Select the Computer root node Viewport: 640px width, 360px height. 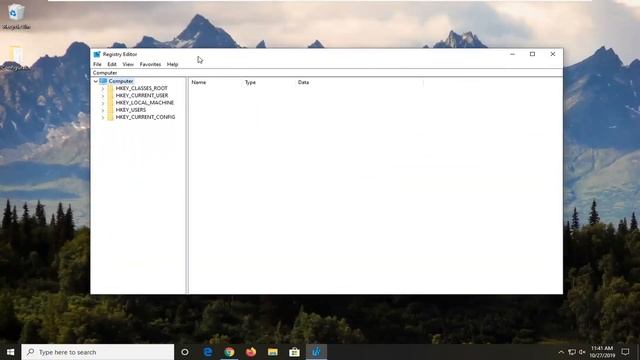pyautogui.click(x=121, y=81)
